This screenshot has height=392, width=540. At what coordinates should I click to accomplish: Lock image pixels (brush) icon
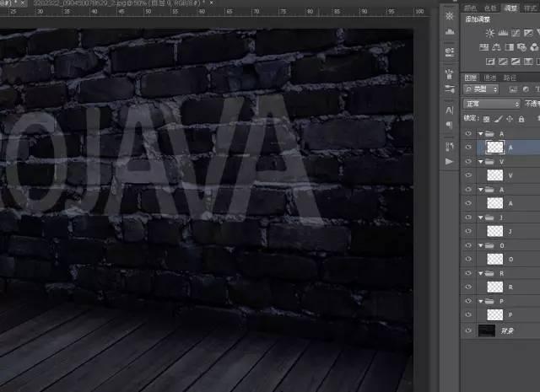point(498,119)
